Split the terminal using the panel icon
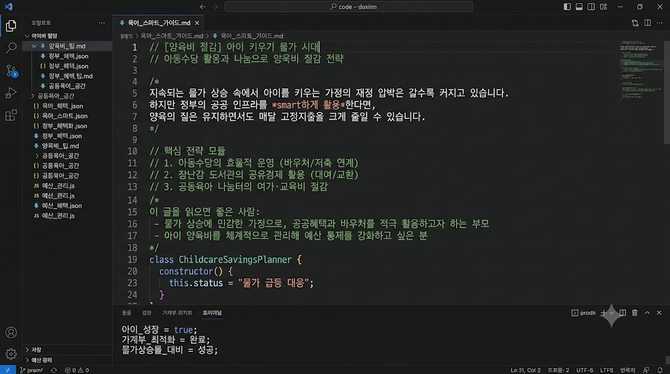Image resolution: width=670 pixels, height=374 pixels. [x=623, y=313]
